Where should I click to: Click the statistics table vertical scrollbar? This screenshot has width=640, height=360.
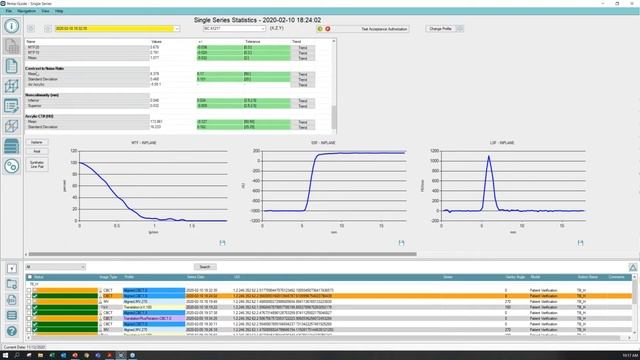(x=334, y=117)
